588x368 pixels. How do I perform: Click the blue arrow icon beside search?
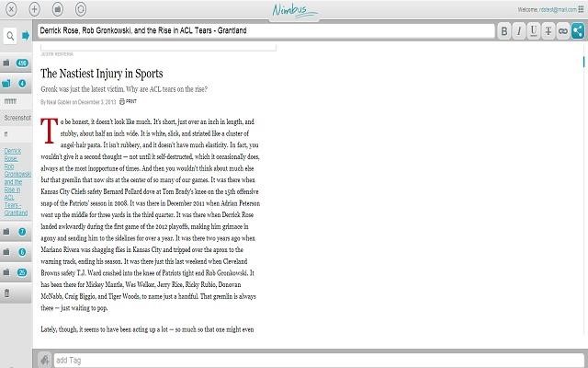(x=26, y=36)
